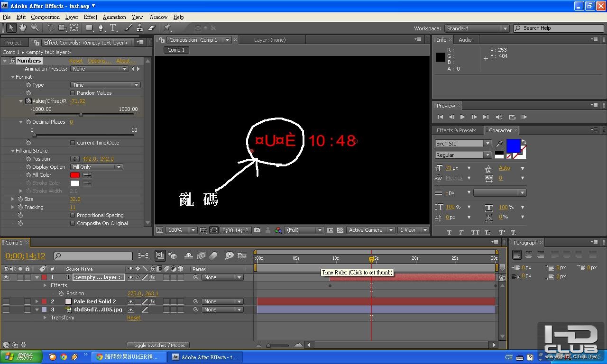Open the Type dropdown showing Time

tap(105, 85)
